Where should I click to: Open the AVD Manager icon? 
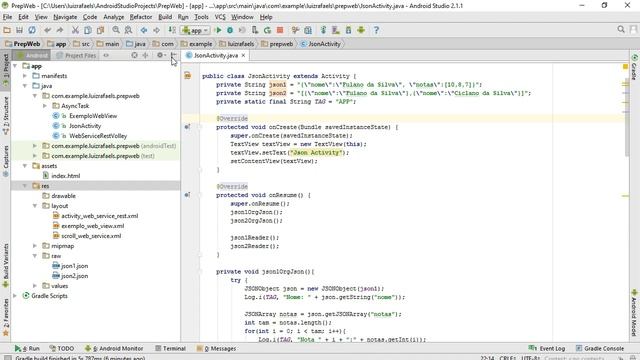(x=336, y=30)
